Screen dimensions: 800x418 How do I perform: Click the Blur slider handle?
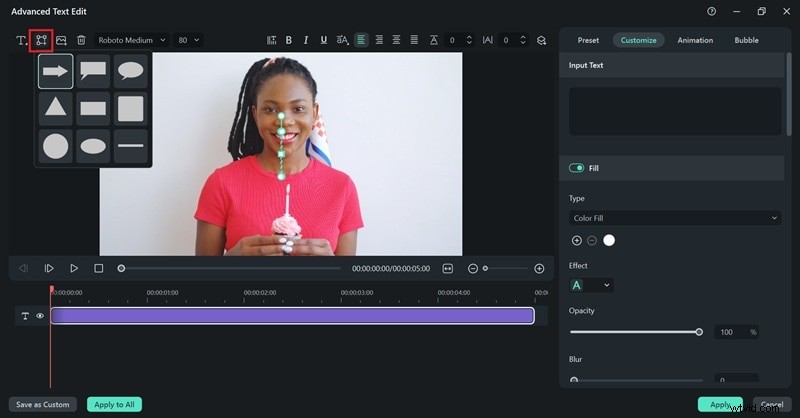click(574, 380)
